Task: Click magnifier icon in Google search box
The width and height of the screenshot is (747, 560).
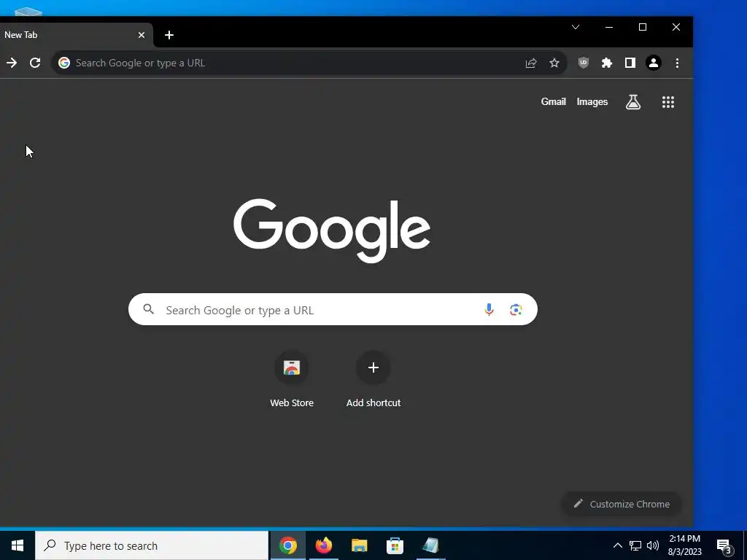Action: pyautogui.click(x=149, y=309)
